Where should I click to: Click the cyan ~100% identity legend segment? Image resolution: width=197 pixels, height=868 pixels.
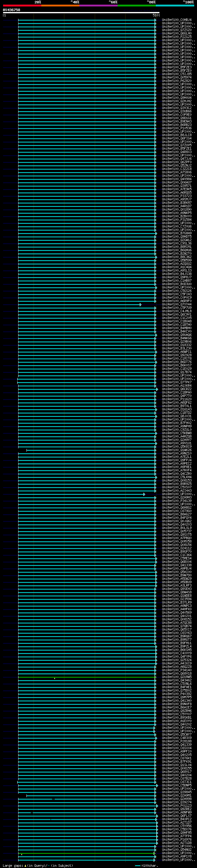[x=175, y=6]
